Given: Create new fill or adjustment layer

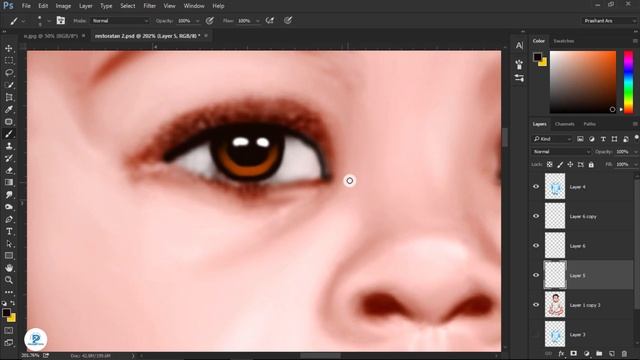Looking at the screenshot, I should point(587,353).
